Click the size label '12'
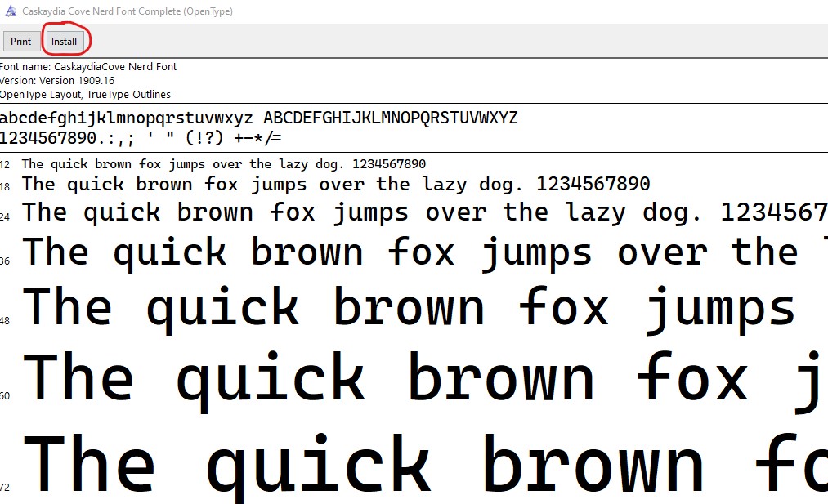 [5, 165]
